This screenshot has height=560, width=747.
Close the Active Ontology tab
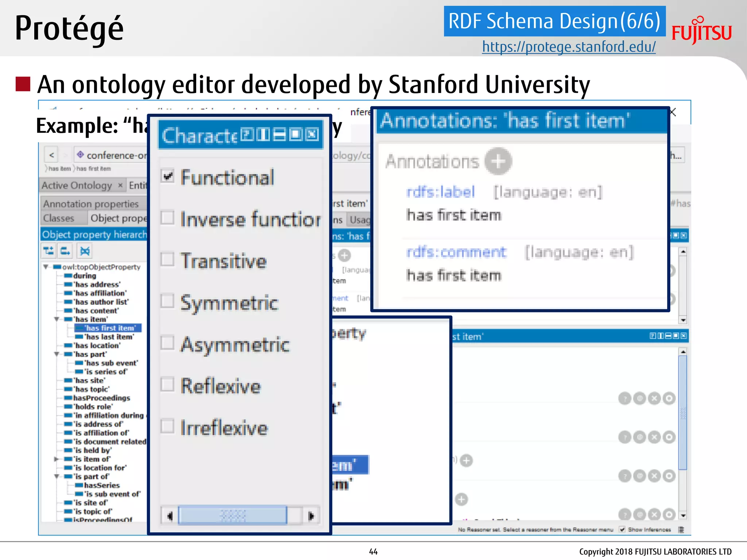click(x=120, y=185)
